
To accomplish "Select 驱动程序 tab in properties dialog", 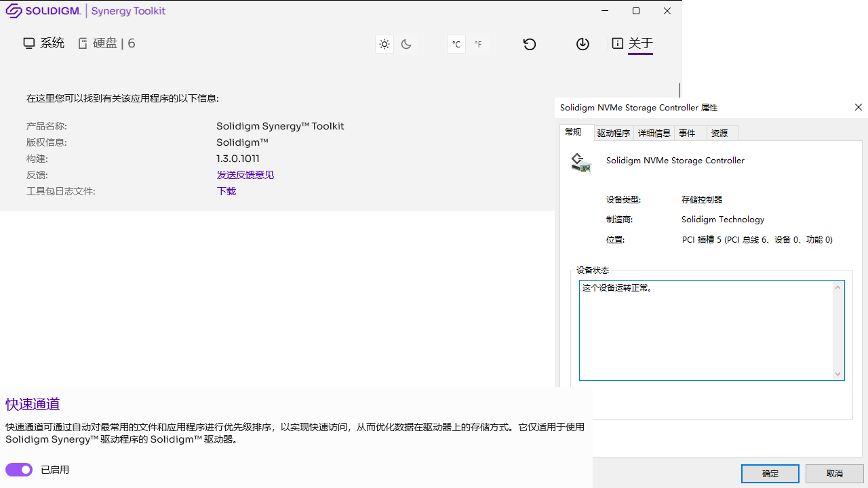I will tap(614, 134).
